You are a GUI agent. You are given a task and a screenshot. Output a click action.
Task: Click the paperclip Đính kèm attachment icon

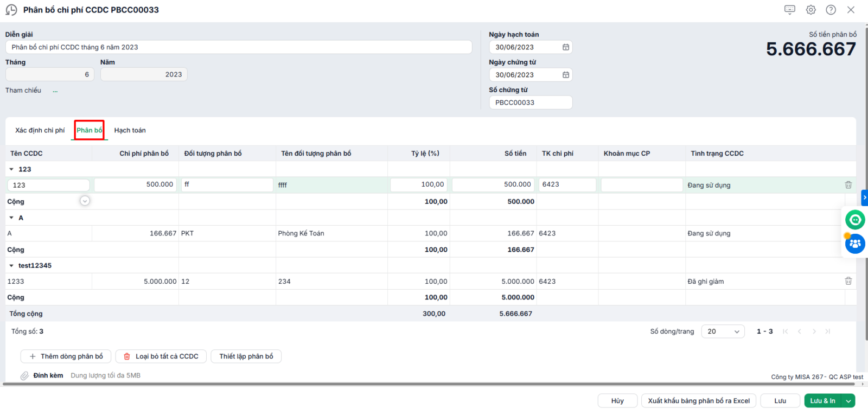[24, 375]
